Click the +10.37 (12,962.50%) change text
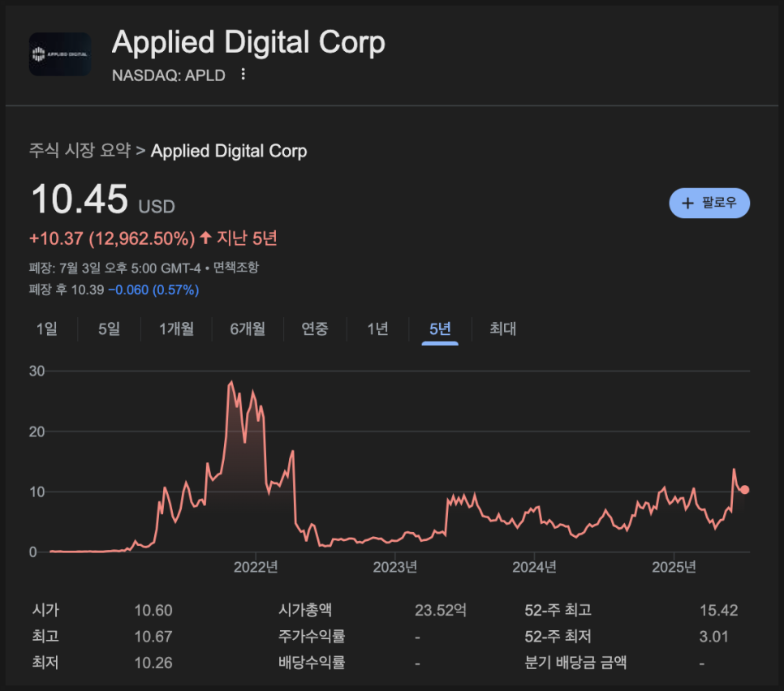Viewport: 784px width, 691px height. click(x=112, y=238)
